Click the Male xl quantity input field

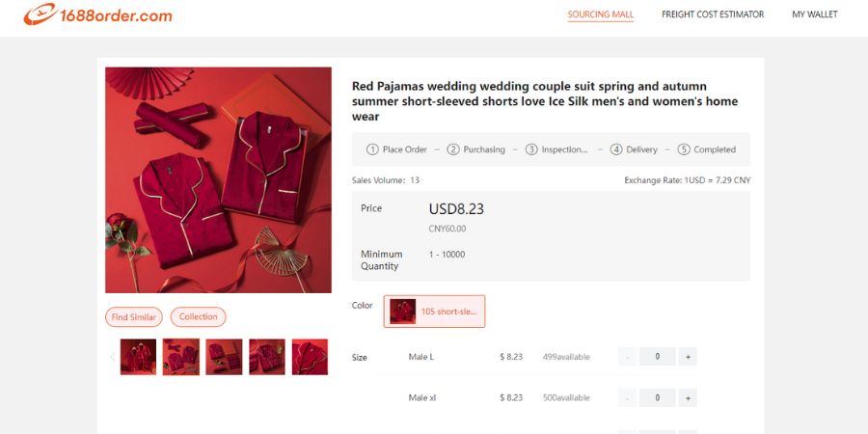point(657,397)
